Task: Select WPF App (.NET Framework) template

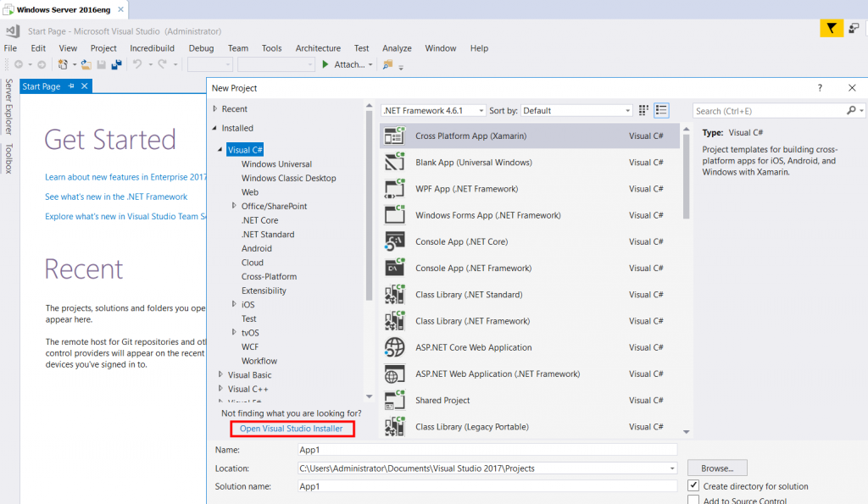Action: click(x=529, y=189)
